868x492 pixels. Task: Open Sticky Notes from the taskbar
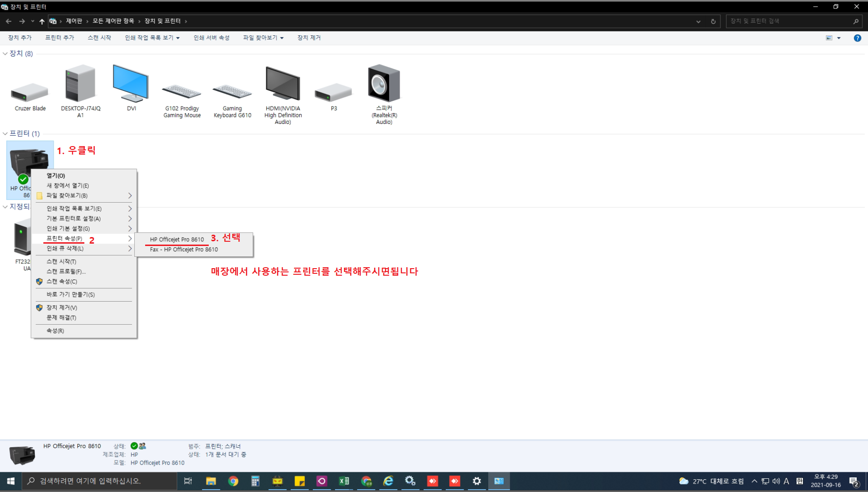(x=300, y=481)
